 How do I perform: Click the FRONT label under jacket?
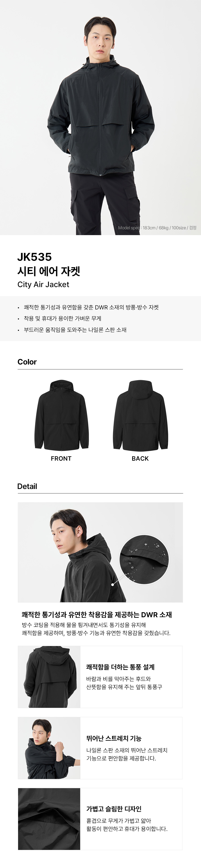(61, 459)
